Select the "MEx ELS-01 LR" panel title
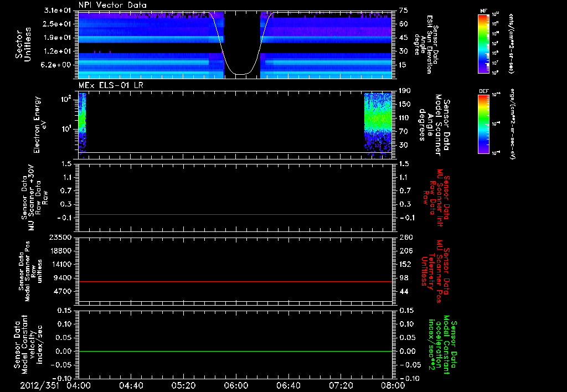This screenshot has width=567, height=392. pos(111,85)
